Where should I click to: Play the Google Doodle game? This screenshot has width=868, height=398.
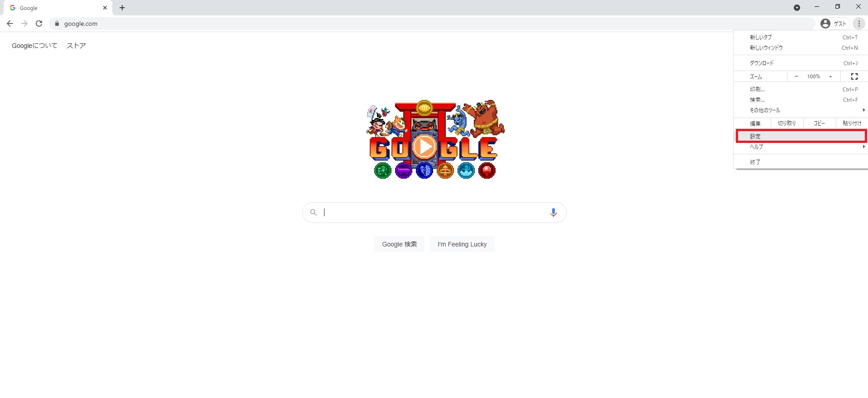[x=424, y=147]
